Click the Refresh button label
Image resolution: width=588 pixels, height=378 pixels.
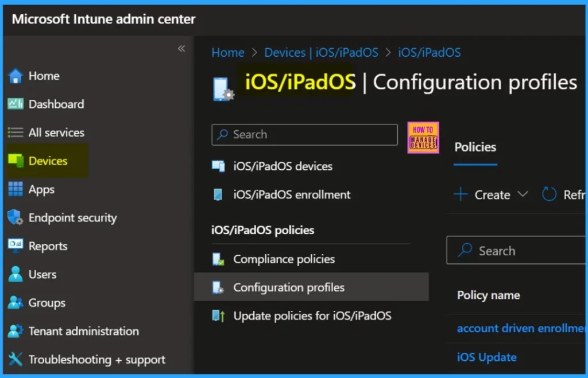[574, 195]
